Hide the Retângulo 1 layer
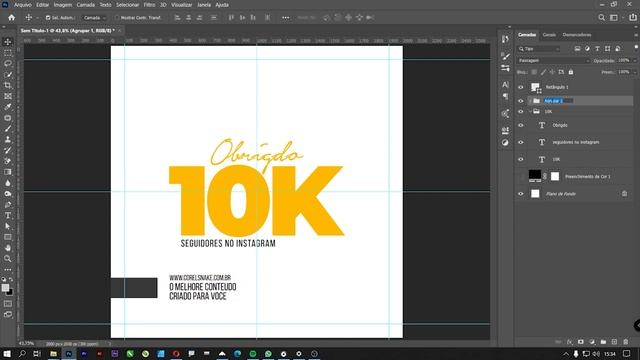The image size is (640, 360). coord(521,87)
